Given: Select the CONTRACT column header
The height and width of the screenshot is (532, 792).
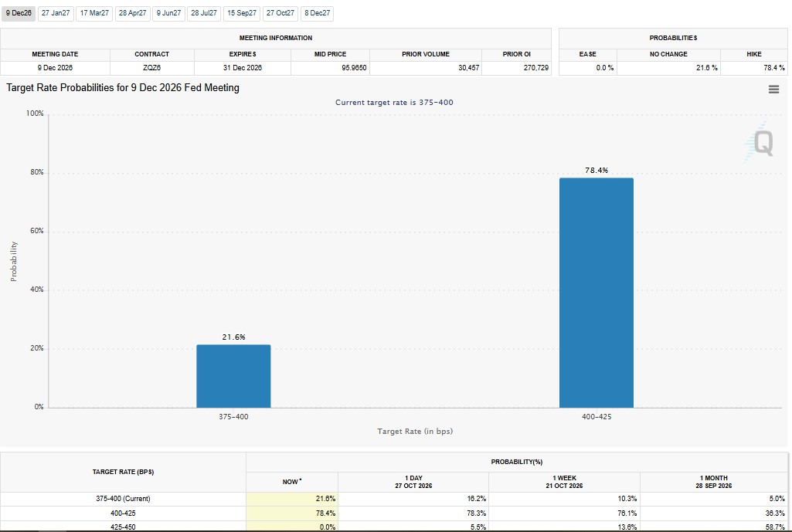Looking at the screenshot, I should 151,54.
